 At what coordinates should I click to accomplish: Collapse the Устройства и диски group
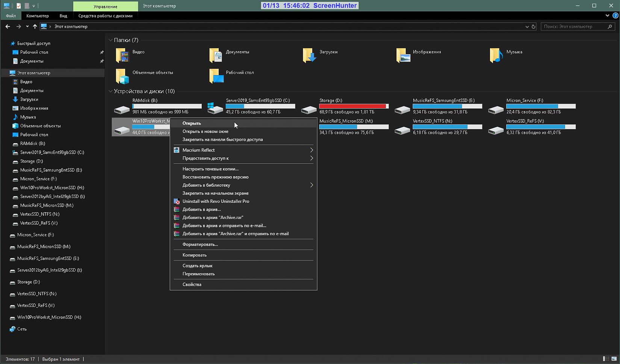111,91
